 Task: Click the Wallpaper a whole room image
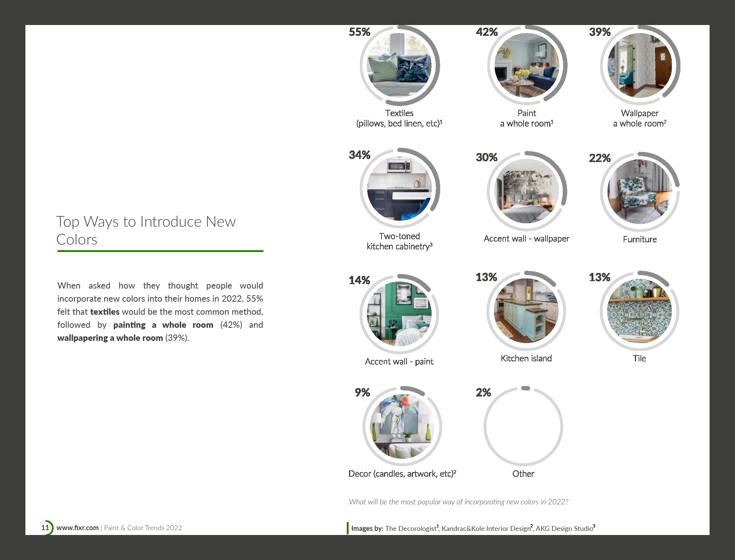(640, 66)
